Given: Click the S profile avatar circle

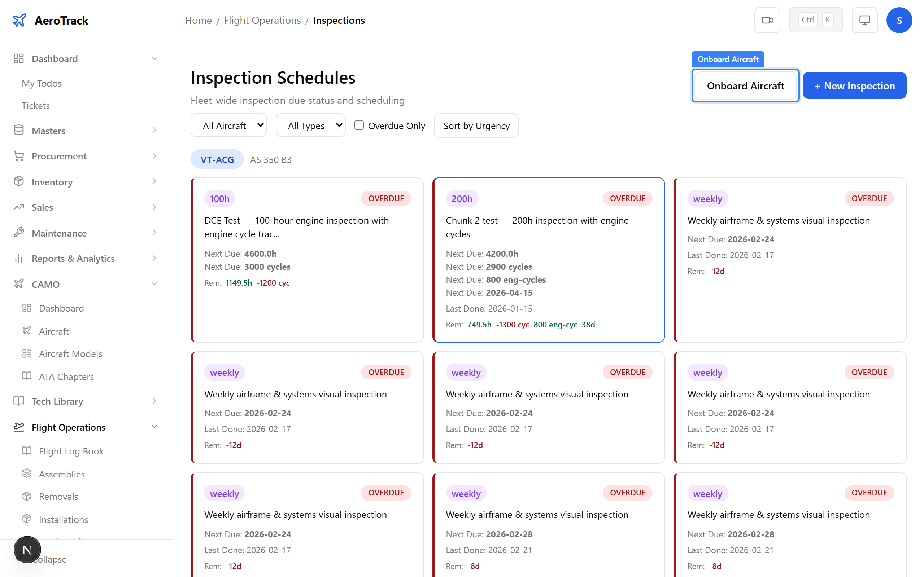Looking at the screenshot, I should (x=899, y=20).
